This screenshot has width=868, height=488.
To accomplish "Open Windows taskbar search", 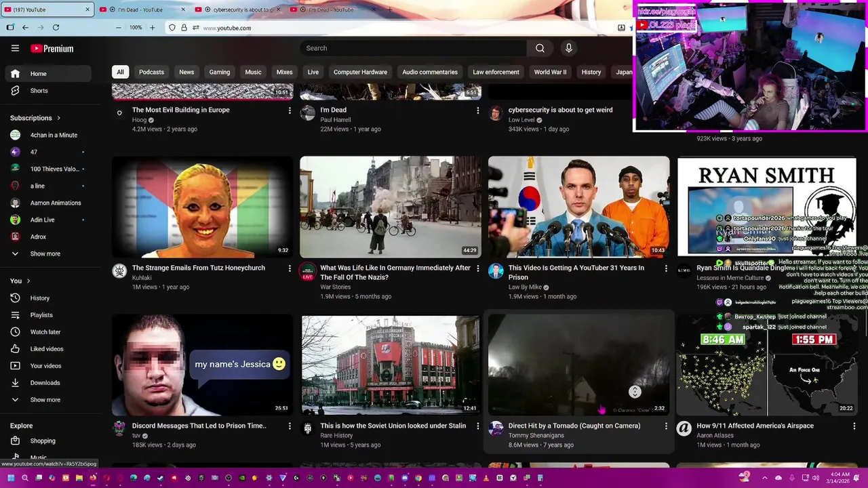I will (x=25, y=478).
